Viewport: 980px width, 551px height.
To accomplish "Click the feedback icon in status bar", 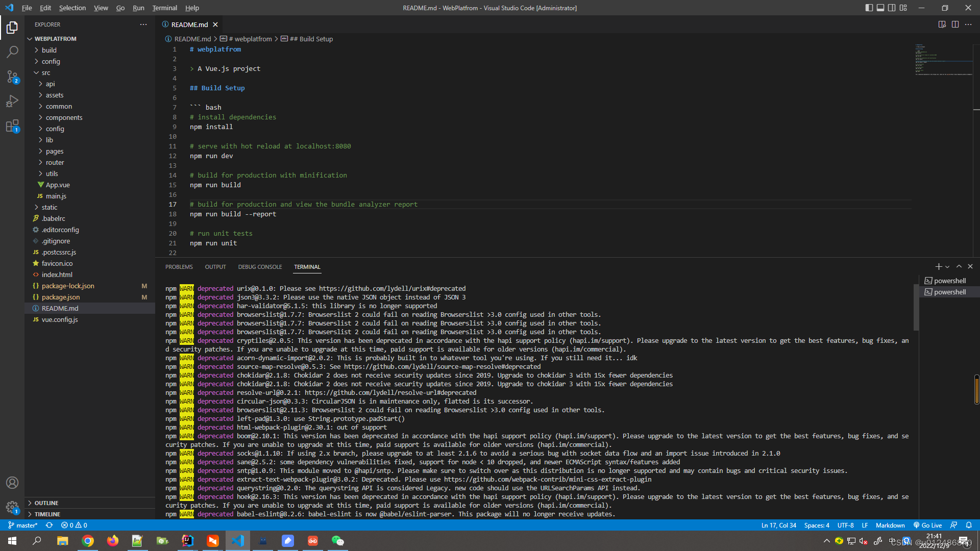I will point(953,525).
